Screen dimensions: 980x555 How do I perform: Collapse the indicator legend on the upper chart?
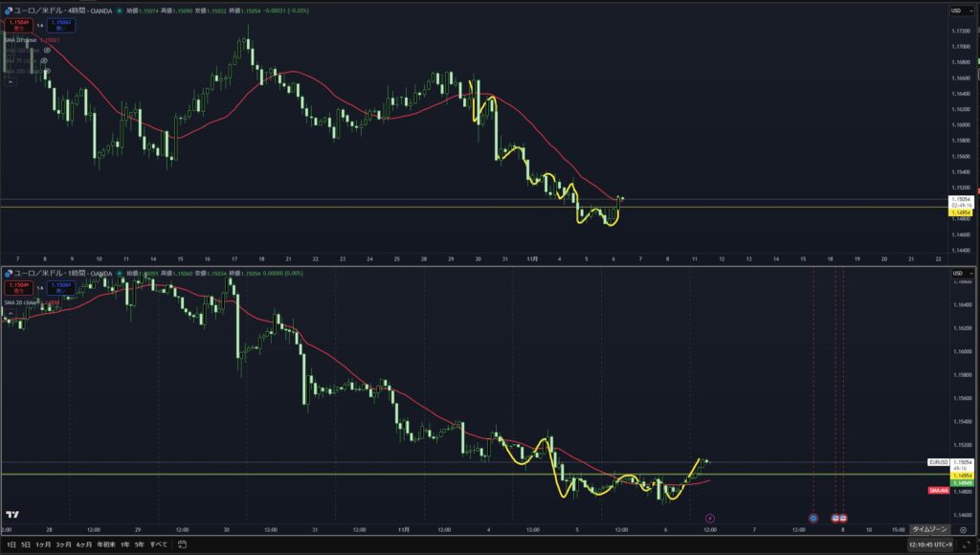[10, 82]
